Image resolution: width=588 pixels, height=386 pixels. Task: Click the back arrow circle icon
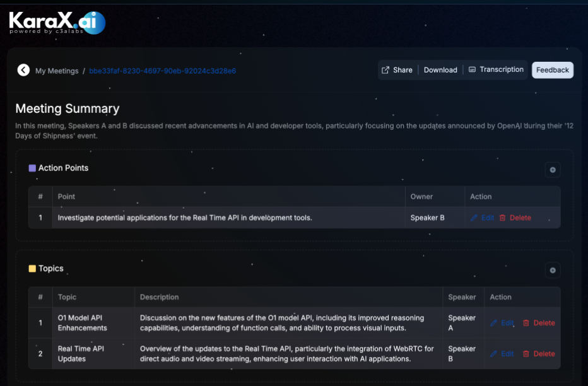[23, 70]
